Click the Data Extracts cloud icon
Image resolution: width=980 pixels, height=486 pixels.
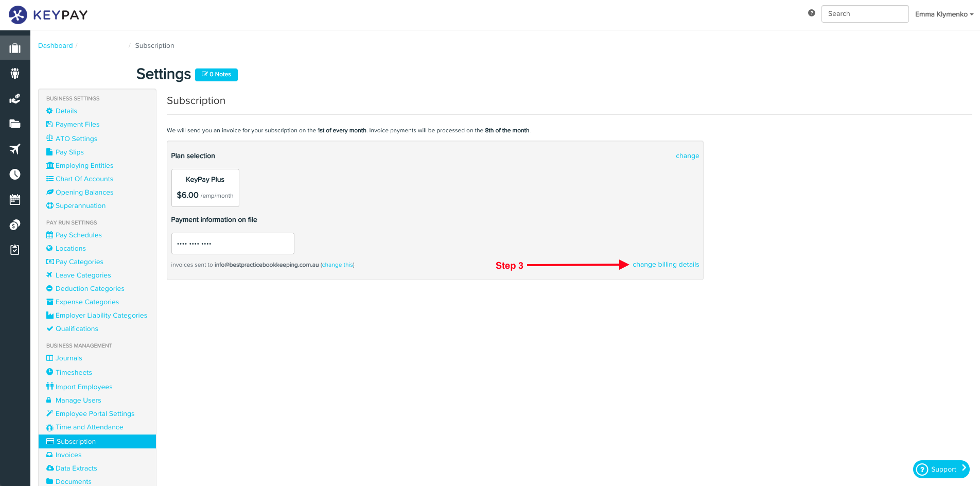click(x=50, y=468)
